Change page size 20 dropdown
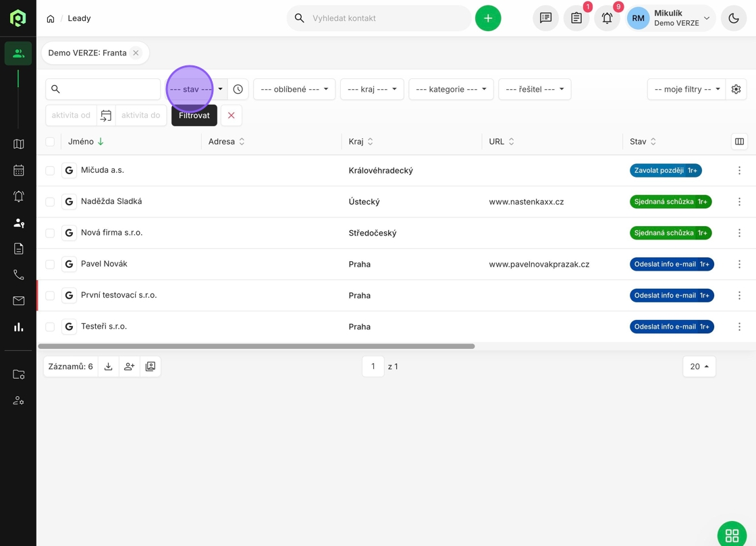Image resolution: width=756 pixels, height=546 pixels. [x=699, y=366]
